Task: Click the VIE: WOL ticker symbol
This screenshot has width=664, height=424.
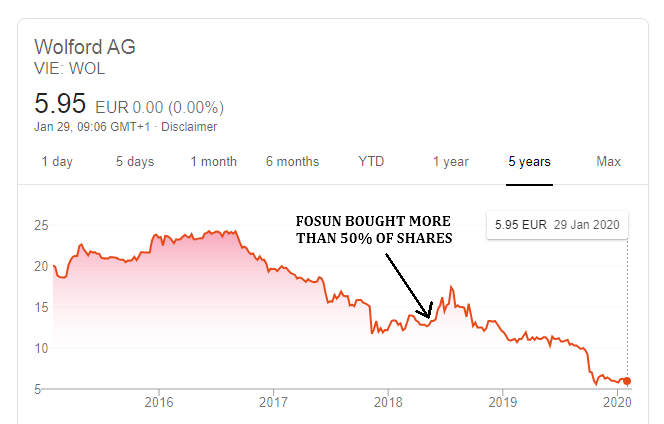Action: click(x=69, y=69)
